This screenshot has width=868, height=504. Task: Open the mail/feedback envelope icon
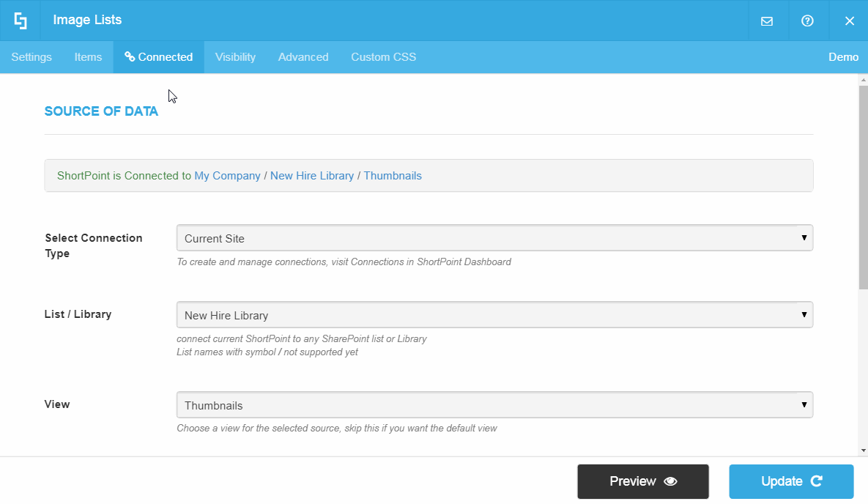click(767, 21)
